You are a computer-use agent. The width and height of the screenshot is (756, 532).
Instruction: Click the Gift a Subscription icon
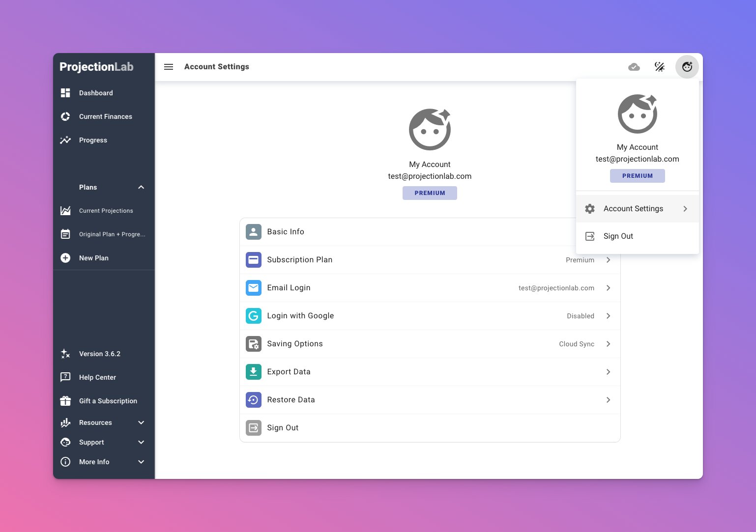65,401
